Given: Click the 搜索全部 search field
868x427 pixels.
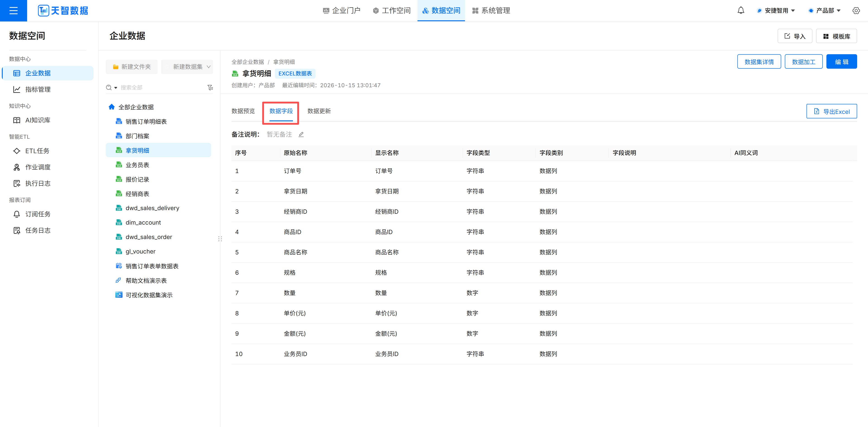Looking at the screenshot, I should pyautogui.click(x=162, y=88).
